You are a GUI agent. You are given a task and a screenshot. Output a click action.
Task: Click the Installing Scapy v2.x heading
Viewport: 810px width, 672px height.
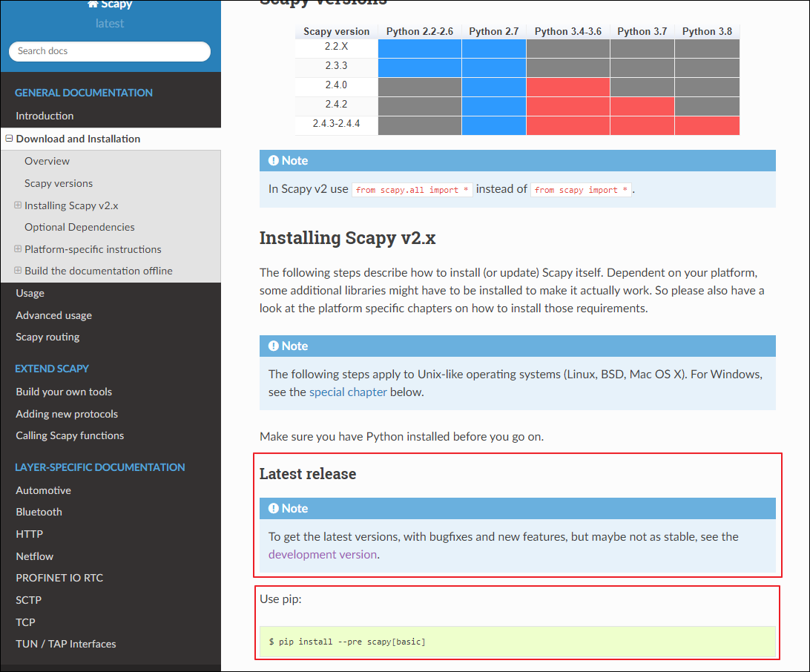pos(347,238)
